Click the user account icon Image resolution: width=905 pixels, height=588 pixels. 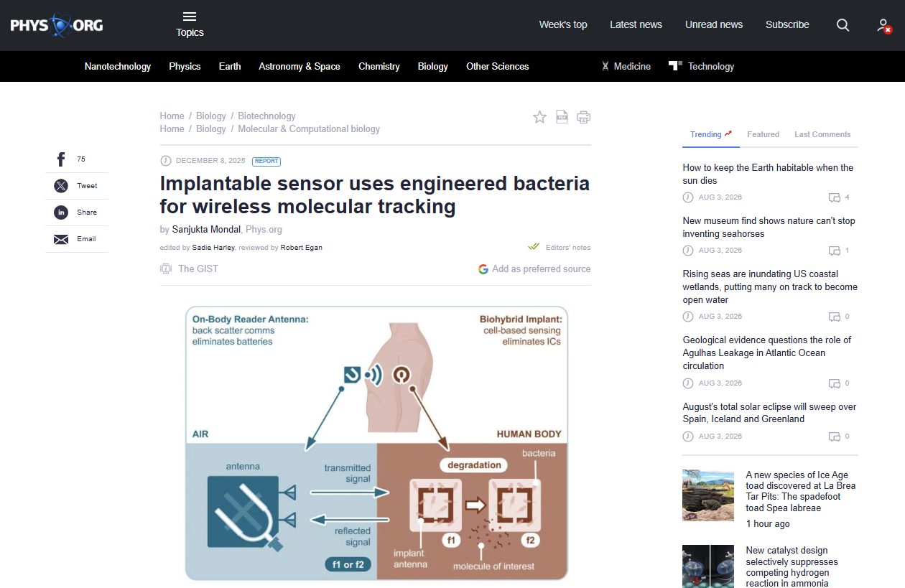pyautogui.click(x=884, y=26)
